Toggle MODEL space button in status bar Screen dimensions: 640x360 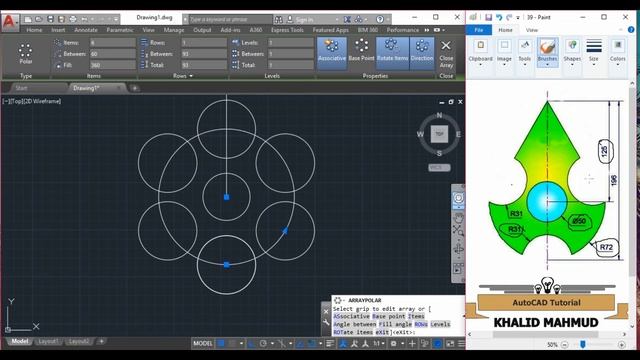(x=203, y=344)
